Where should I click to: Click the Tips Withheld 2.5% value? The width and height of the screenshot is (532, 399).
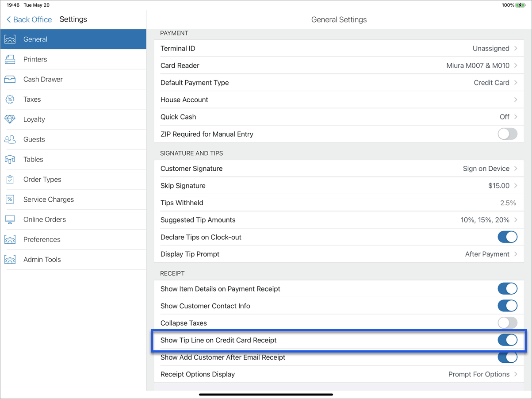(x=508, y=203)
